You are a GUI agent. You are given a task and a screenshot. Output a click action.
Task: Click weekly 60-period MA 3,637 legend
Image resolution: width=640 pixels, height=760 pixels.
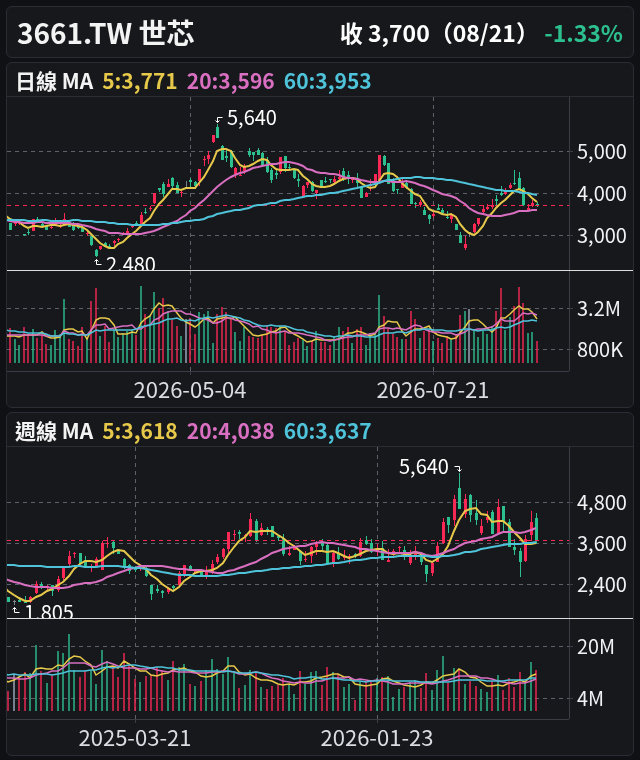pos(328,431)
